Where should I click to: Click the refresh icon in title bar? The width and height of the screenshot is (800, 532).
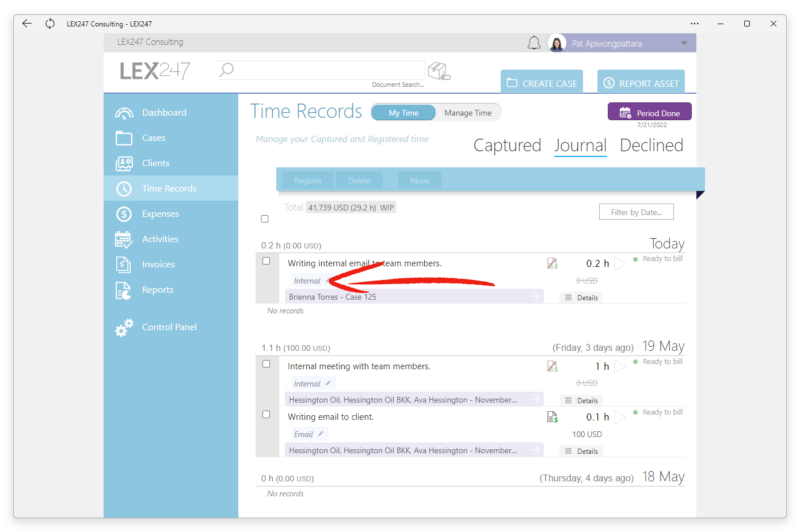click(50, 24)
